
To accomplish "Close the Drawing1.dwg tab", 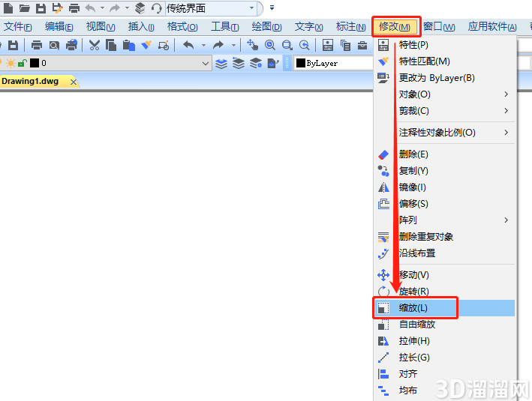I will click(x=74, y=82).
